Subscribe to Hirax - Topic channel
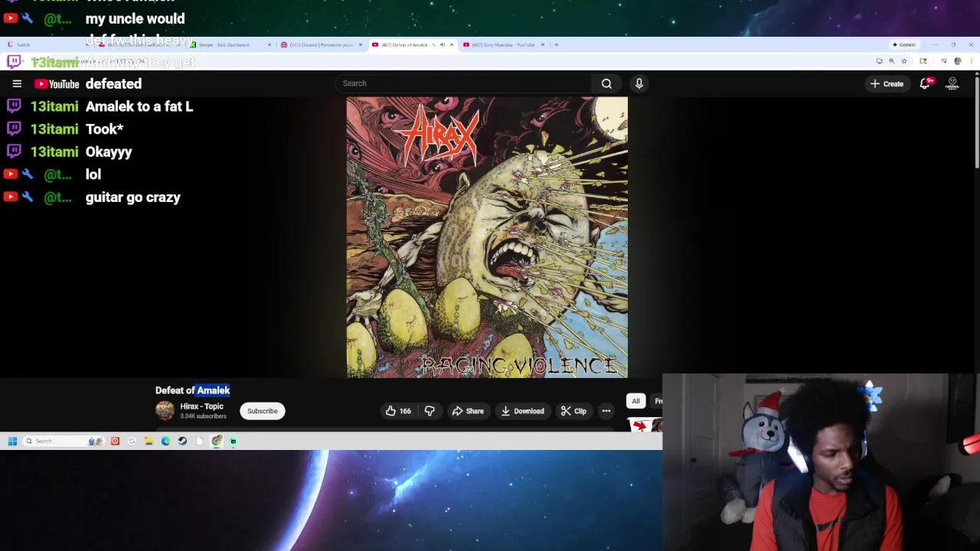Screen dimensions: 980x551 click(262, 411)
